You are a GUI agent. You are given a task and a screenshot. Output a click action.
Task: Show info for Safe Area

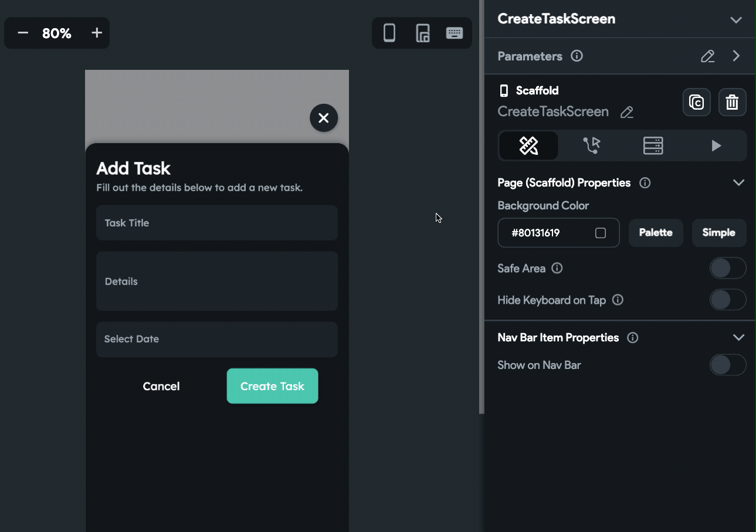coord(557,268)
